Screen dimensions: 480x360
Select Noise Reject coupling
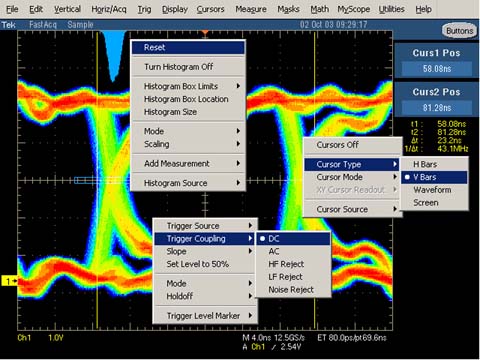tap(293, 290)
